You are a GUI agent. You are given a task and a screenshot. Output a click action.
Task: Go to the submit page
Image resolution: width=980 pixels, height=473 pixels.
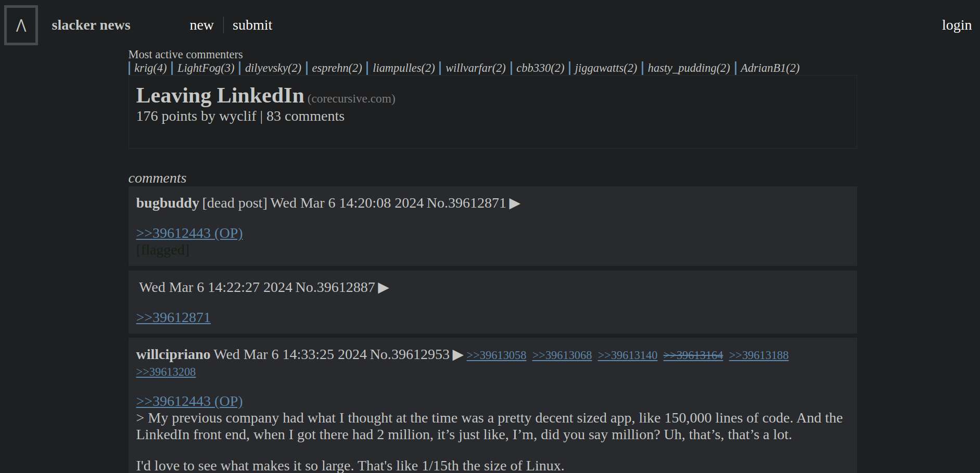[252, 25]
